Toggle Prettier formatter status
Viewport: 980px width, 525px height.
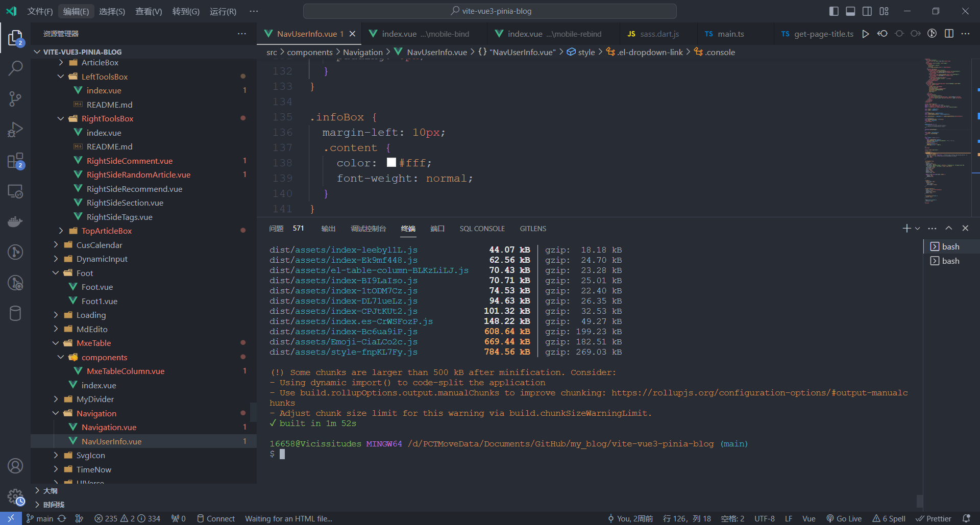(x=934, y=518)
